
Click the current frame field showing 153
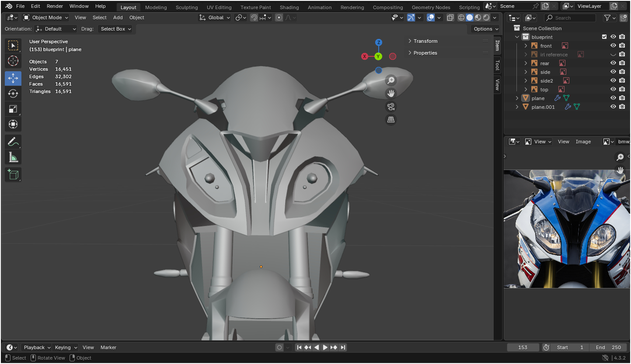pos(523,347)
